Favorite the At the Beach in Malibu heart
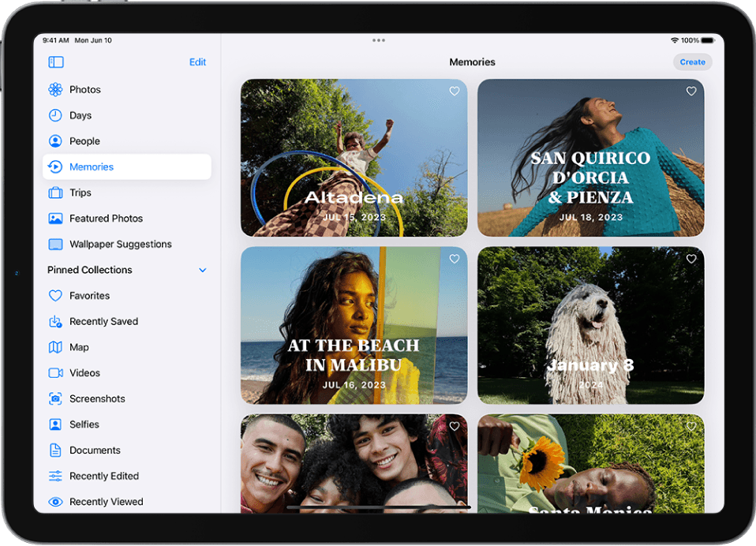 [455, 259]
